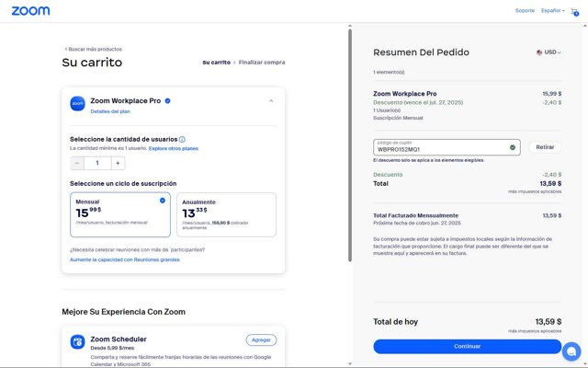Open the USD currency dropdown
The width and height of the screenshot is (588, 368).
tap(548, 52)
